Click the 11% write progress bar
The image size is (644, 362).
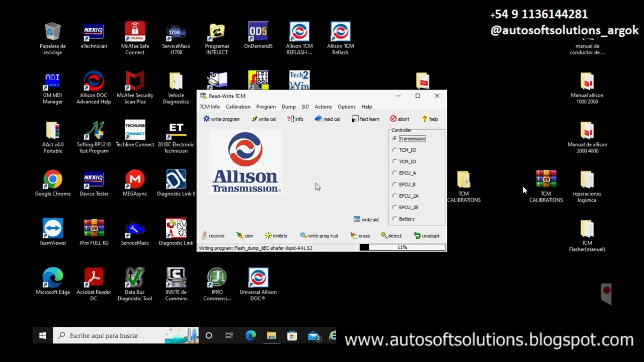pos(403,247)
